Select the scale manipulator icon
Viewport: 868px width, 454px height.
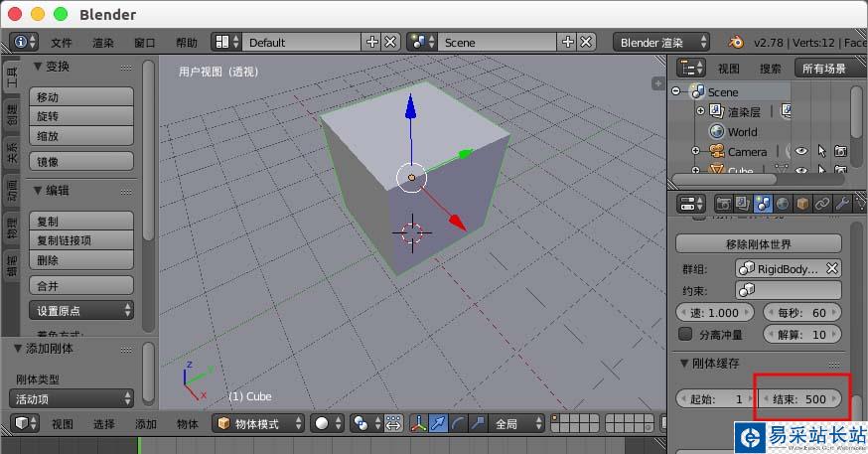coord(477,423)
